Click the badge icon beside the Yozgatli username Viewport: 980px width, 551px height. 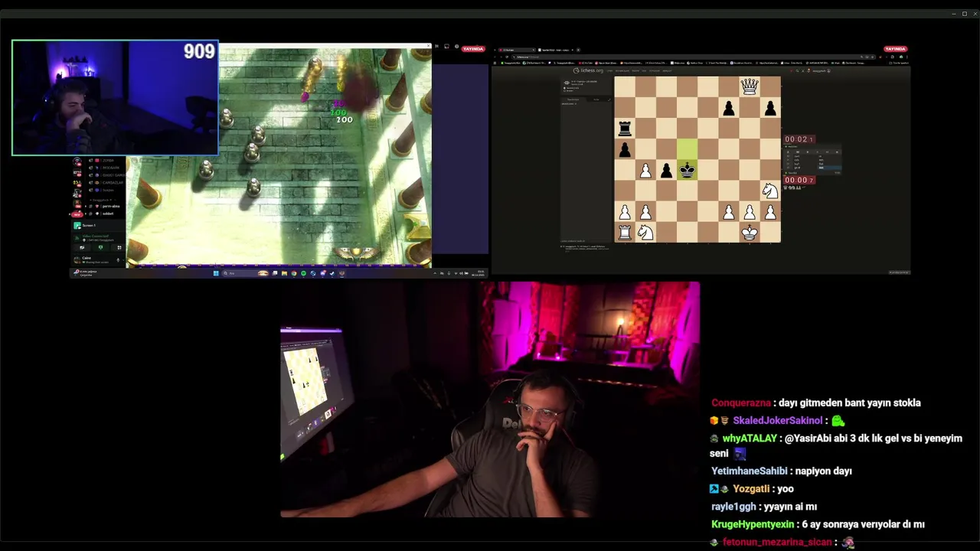[725, 489]
